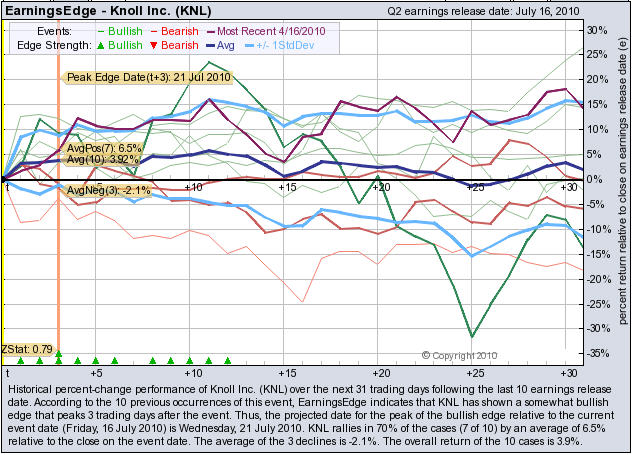
Task: Select the Events row Bullish legend label
Action: 125,31
